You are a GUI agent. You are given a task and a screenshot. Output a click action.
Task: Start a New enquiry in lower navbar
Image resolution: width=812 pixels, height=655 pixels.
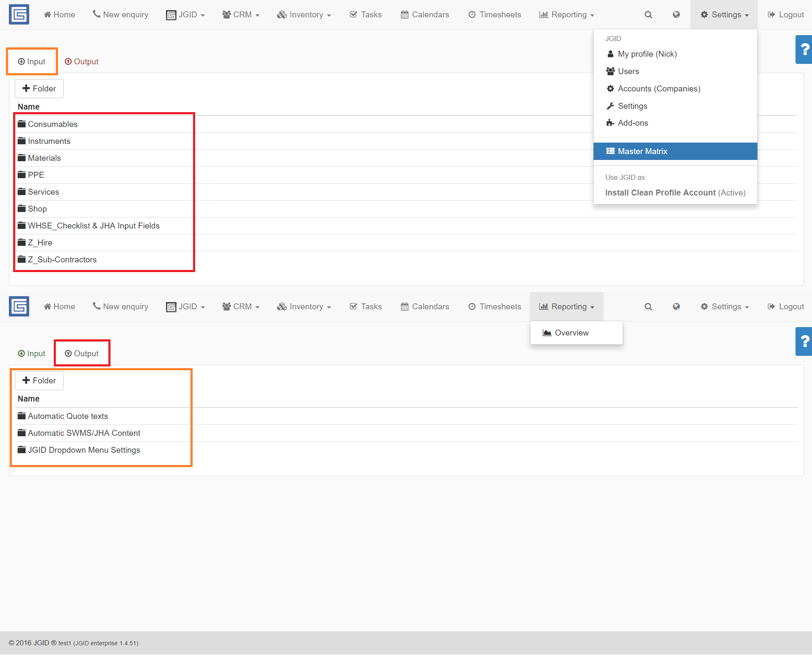pos(121,306)
